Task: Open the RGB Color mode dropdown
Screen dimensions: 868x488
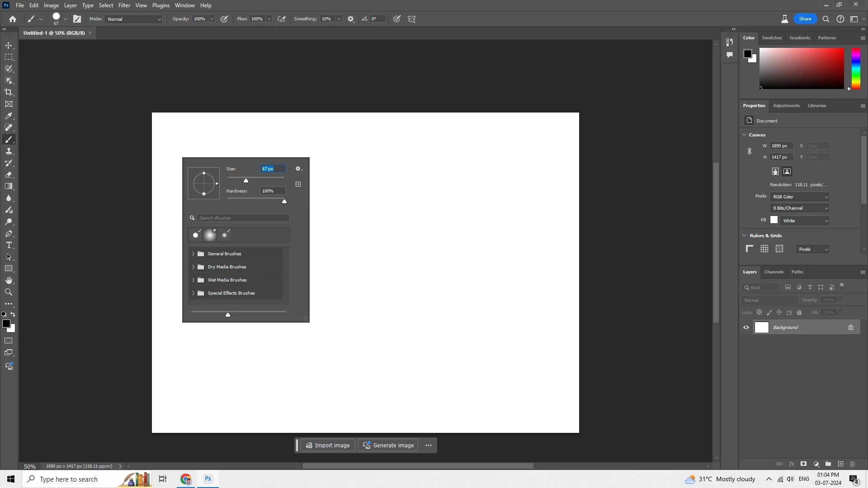Action: click(x=800, y=197)
